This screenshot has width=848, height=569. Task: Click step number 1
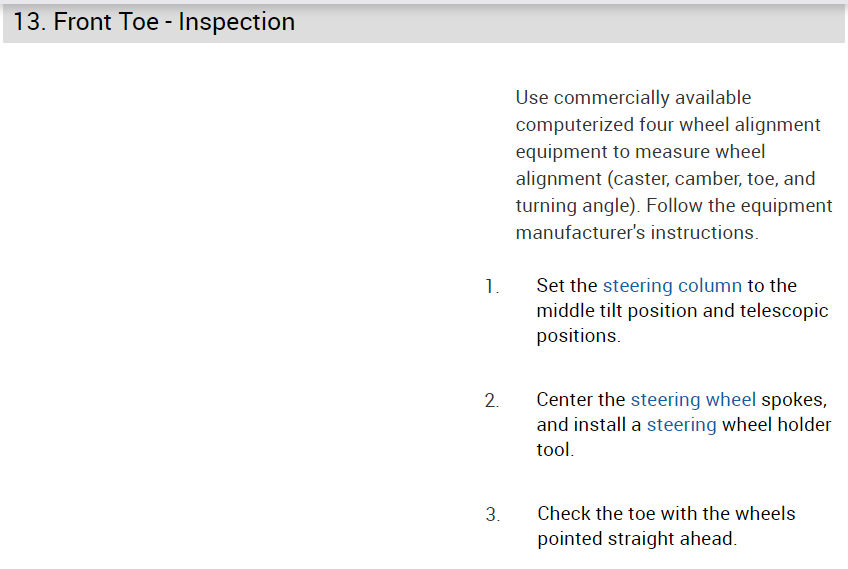coord(491,287)
